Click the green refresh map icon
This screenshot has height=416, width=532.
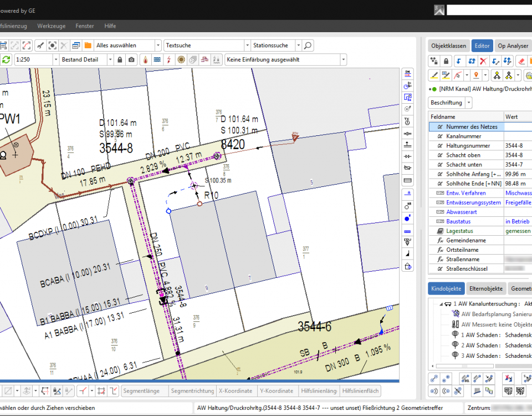pyautogui.click(x=6, y=59)
